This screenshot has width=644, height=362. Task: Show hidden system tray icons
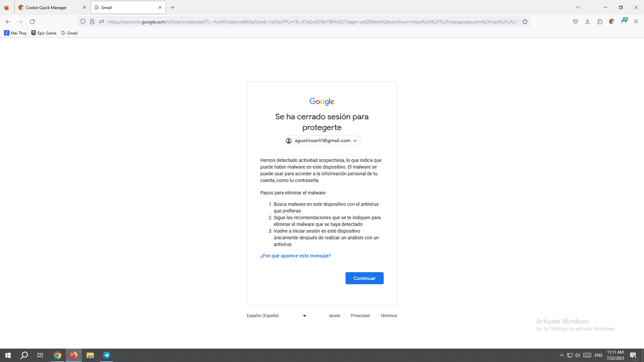(561, 355)
